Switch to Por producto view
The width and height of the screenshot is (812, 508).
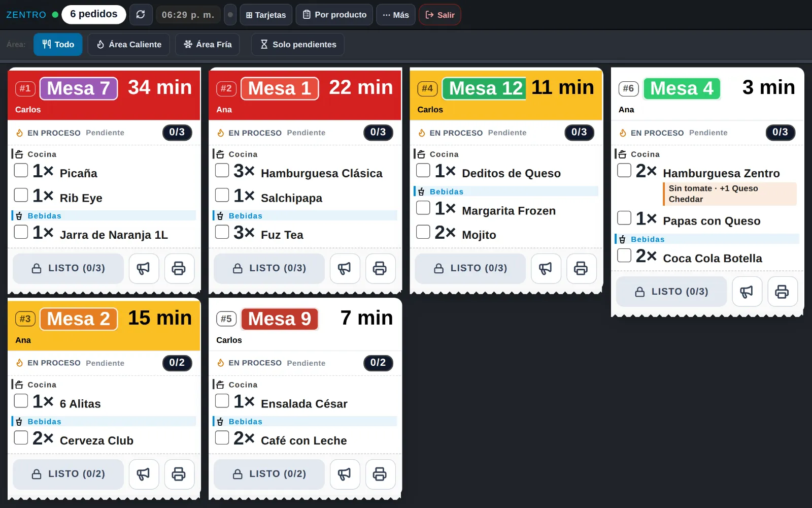(334, 15)
